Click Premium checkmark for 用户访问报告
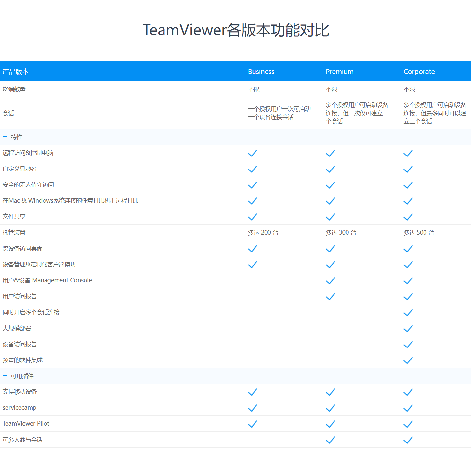The image size is (471, 476). pos(330,296)
